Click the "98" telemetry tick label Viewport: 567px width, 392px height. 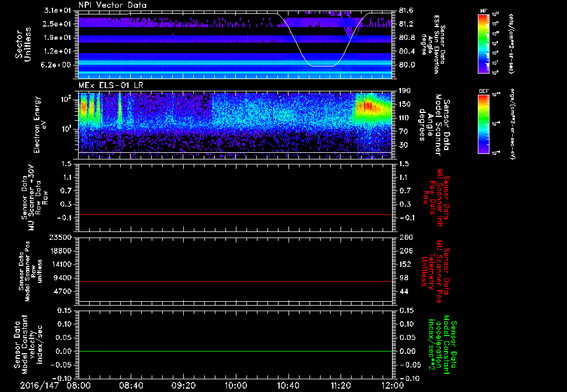(404, 278)
